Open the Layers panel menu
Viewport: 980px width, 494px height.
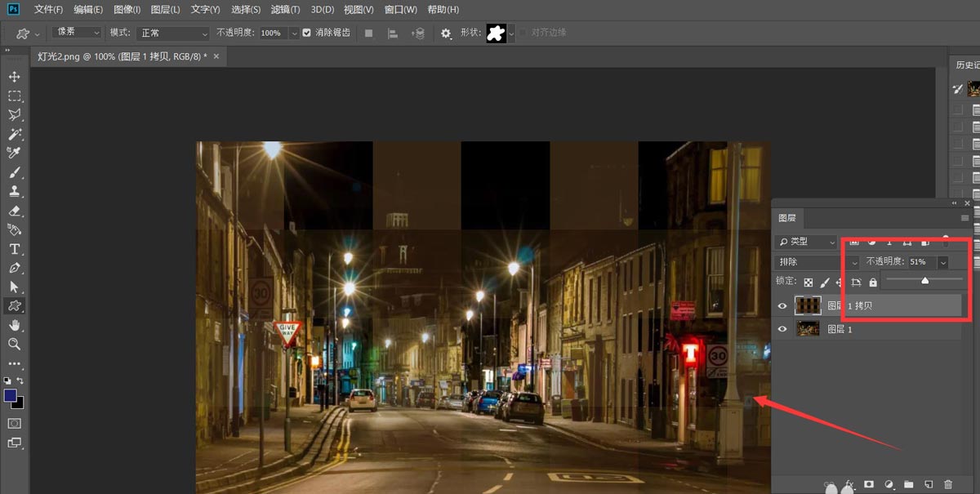pos(965,218)
